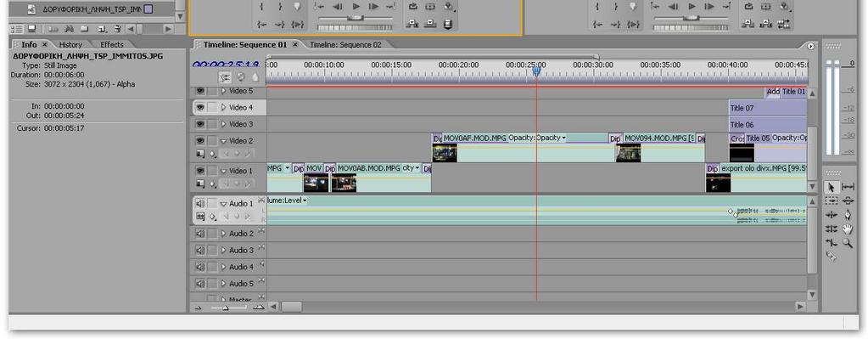Hide Video 4 track with eye toggle
868x339 pixels.
[x=200, y=107]
